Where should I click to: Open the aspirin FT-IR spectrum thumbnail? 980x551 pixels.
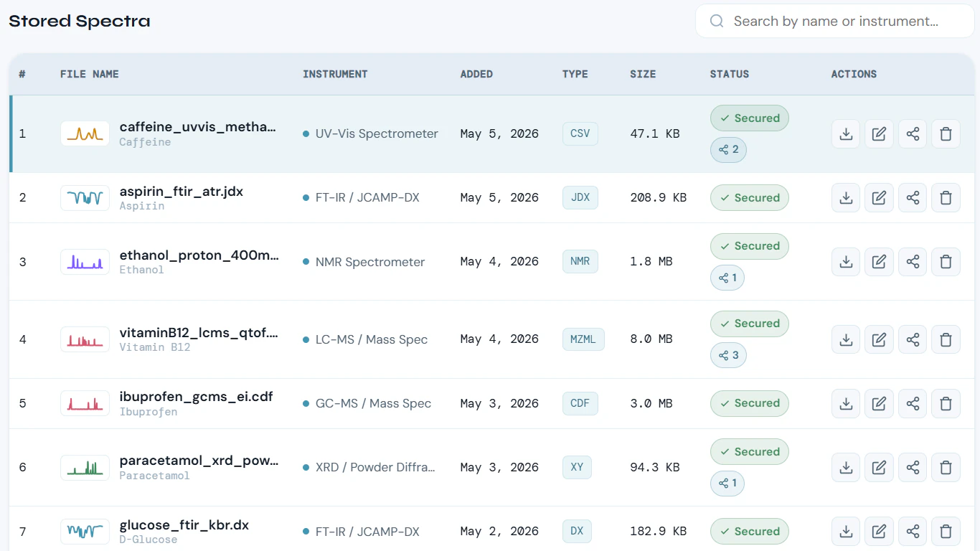point(85,197)
